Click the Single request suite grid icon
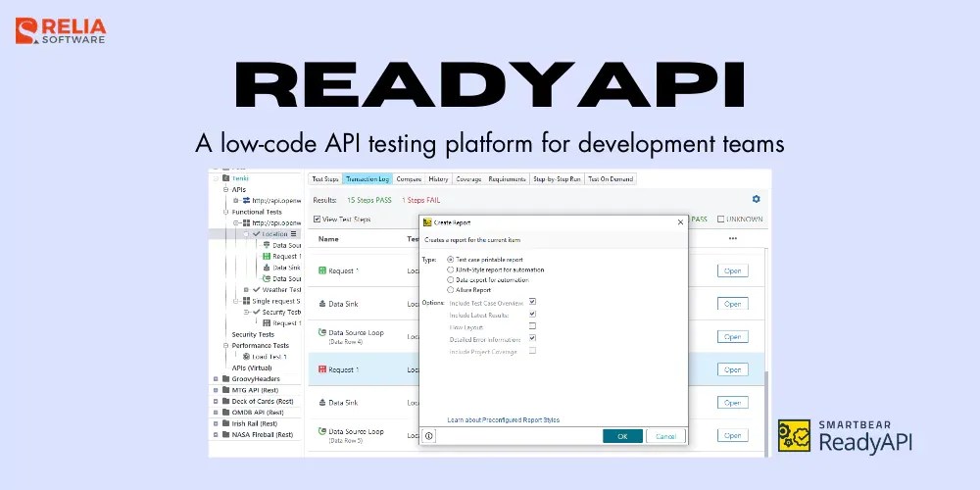 pyautogui.click(x=246, y=301)
